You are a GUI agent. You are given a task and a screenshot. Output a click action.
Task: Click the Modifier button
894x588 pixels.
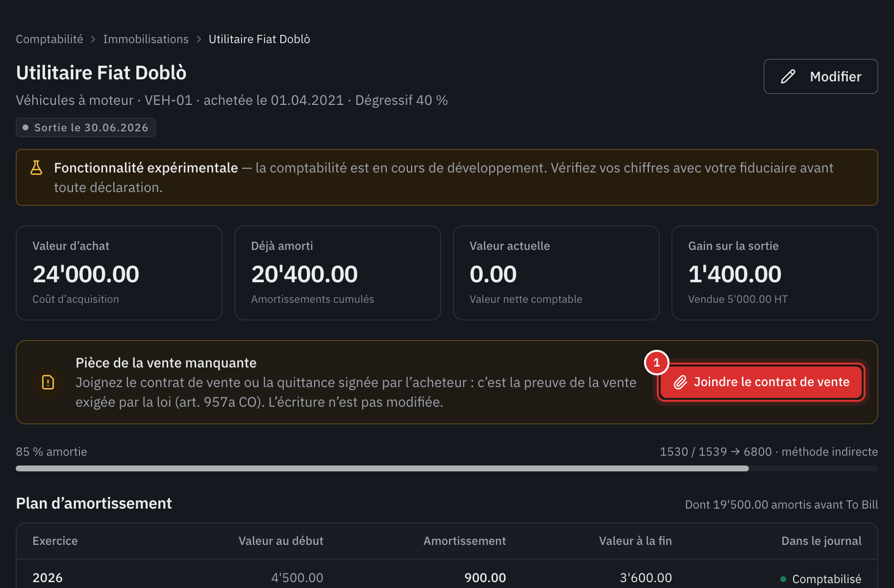[x=820, y=76]
